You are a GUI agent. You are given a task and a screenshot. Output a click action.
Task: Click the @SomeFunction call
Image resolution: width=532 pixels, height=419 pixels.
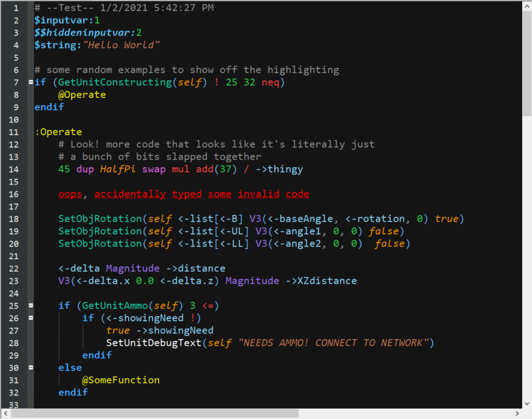tap(121, 380)
